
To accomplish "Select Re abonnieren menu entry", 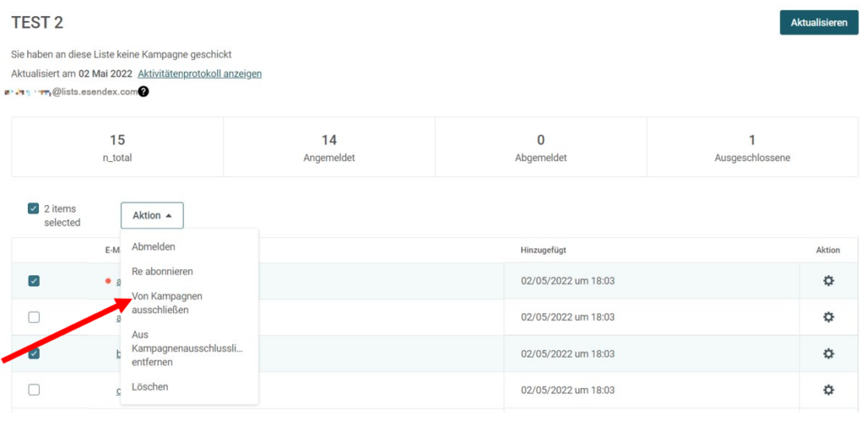I will [x=162, y=272].
